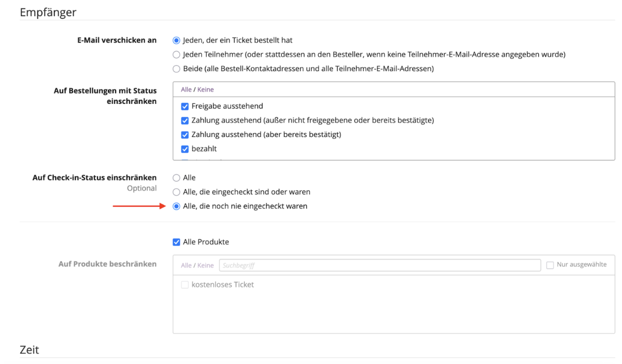Click 'Alle' link in product filter
Screen dimensions: 622x364
pos(186,265)
